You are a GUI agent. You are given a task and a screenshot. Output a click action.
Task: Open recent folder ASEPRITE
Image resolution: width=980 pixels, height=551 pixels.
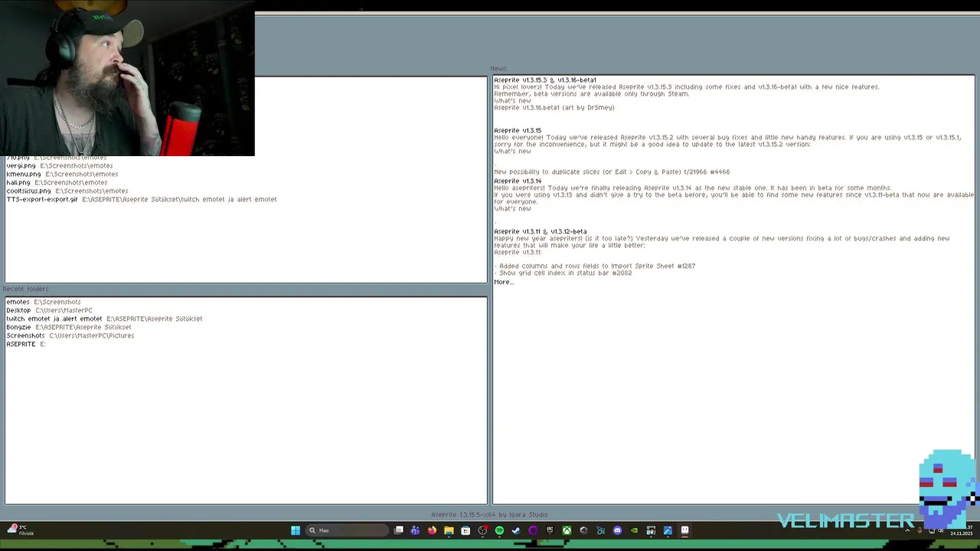(x=26, y=344)
